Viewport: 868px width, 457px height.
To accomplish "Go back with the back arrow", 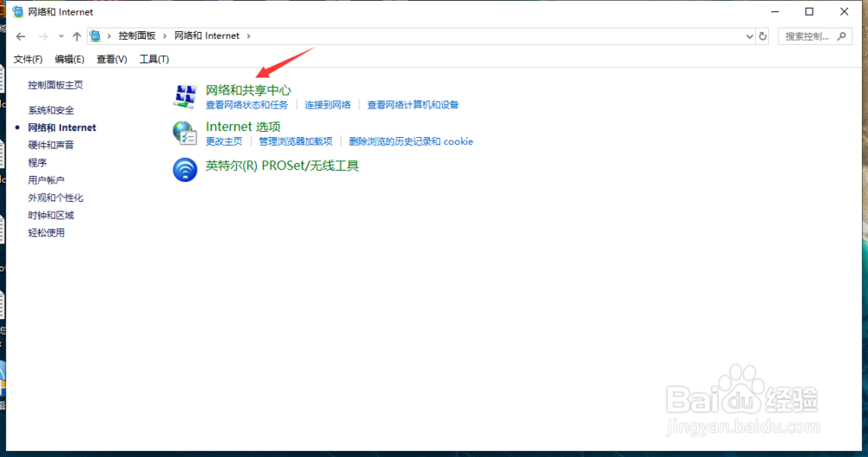I will point(21,36).
